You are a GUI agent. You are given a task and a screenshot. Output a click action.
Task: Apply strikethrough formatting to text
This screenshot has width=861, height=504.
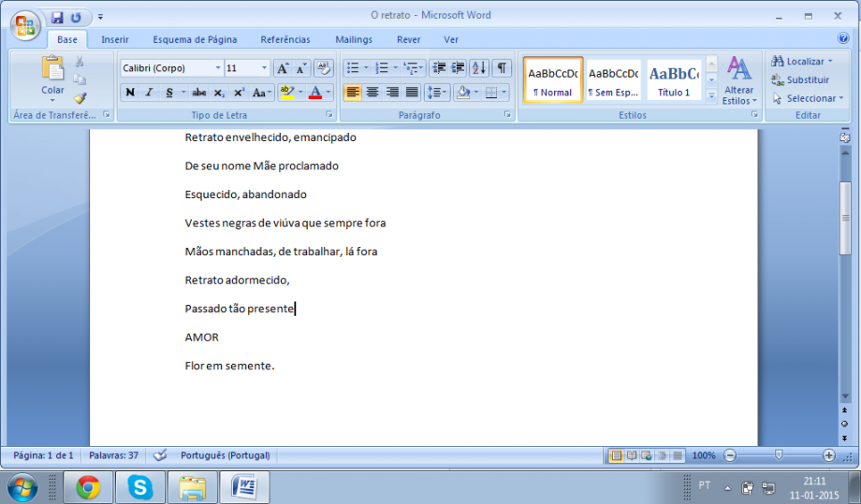coord(198,93)
